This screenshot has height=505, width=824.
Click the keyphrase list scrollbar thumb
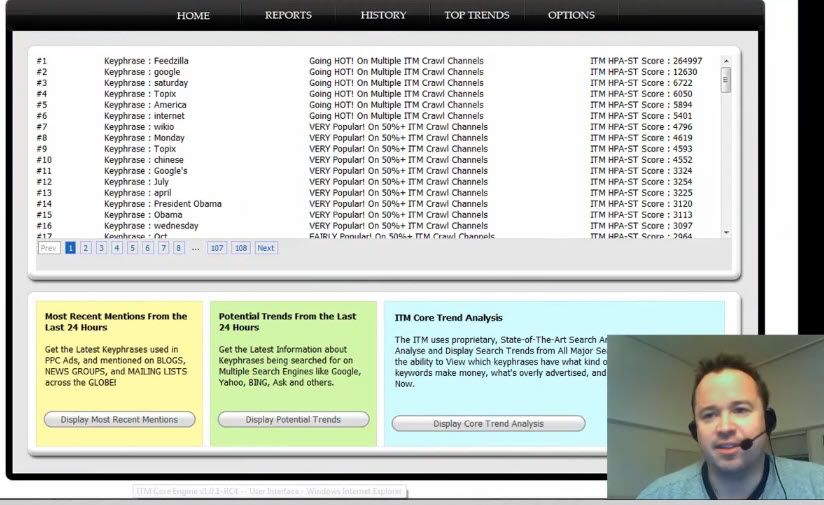[x=726, y=80]
